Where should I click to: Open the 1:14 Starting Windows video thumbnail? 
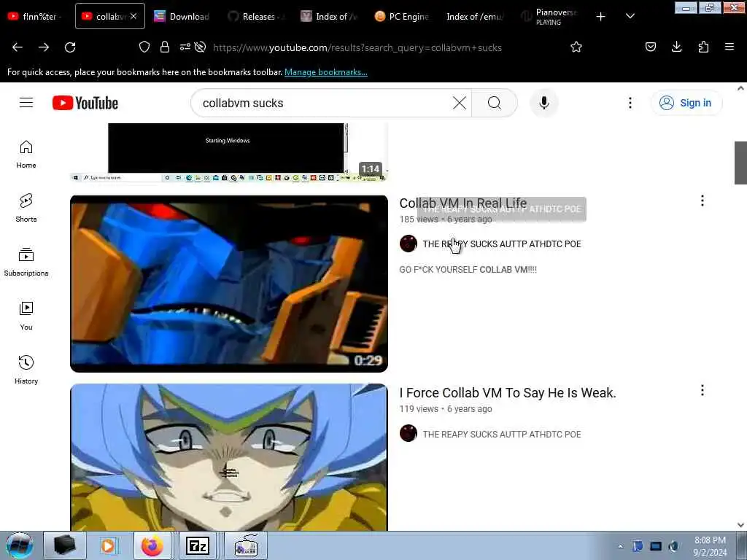coord(228,152)
